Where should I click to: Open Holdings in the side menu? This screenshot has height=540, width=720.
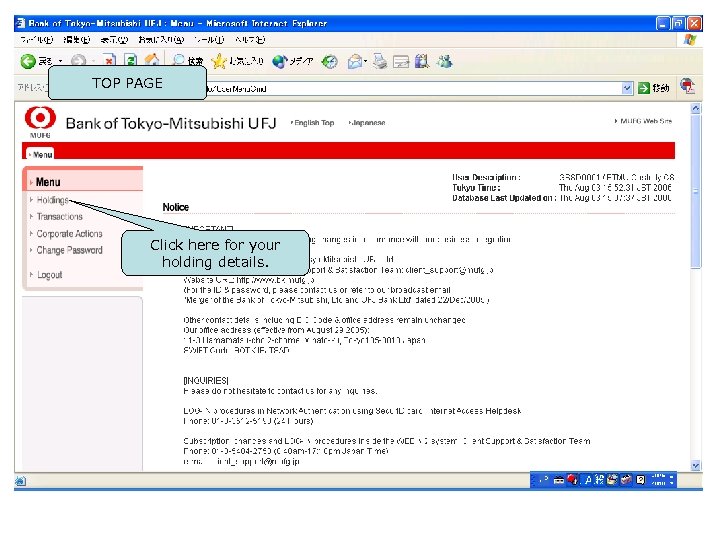(52, 200)
